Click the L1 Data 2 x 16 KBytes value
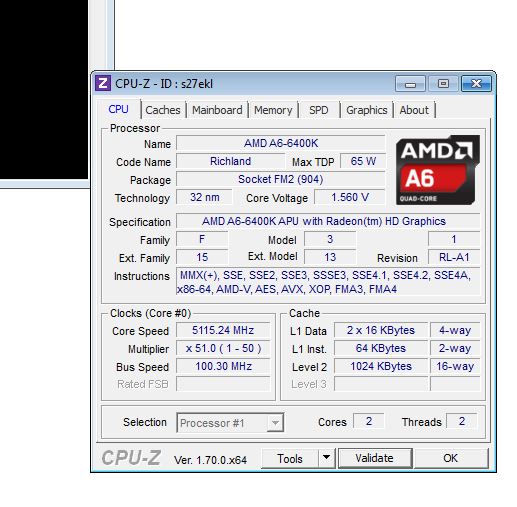Image resolution: width=517 pixels, height=507 pixels. [x=381, y=330]
